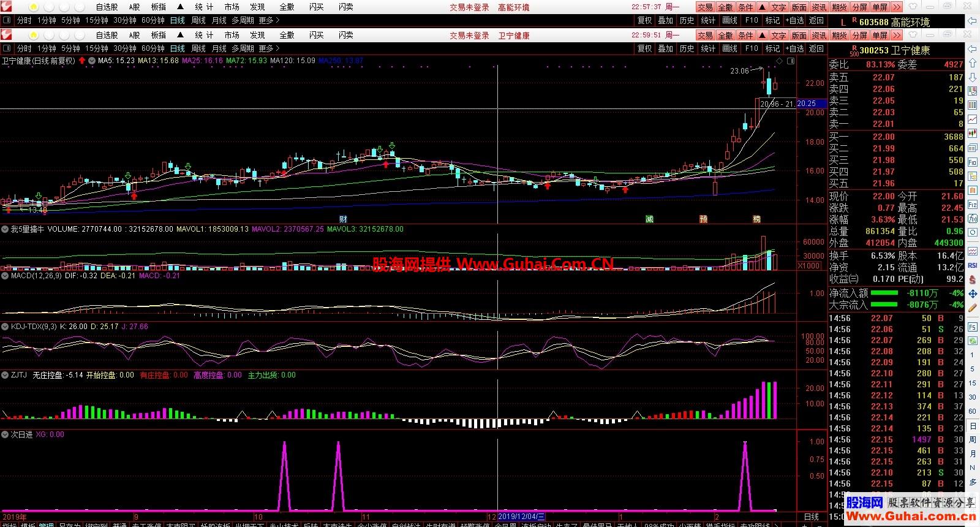Click 分屏 button in 高能环境 window
Screen dimensions: 980x527
coord(860,7)
